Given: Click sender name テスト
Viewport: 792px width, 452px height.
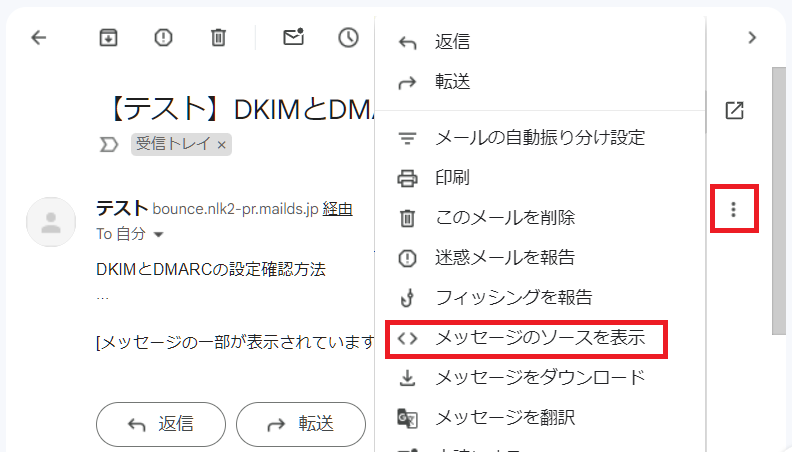Looking at the screenshot, I should tap(122, 208).
